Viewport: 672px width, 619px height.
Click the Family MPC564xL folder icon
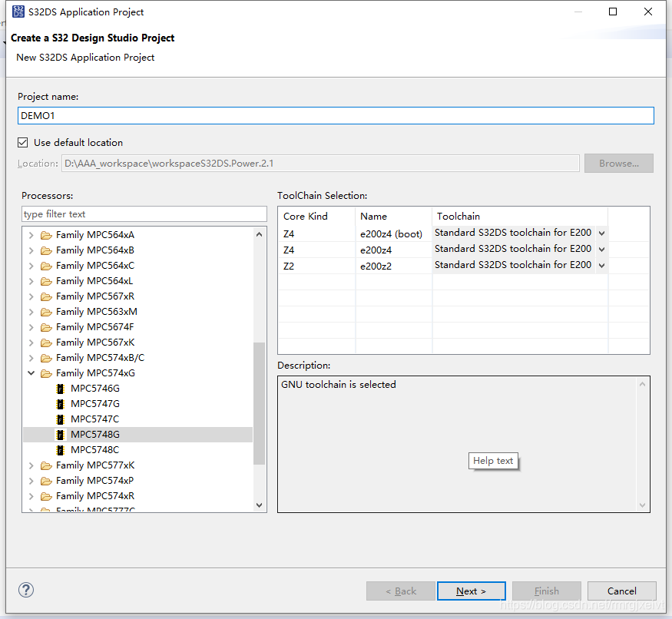pyautogui.click(x=46, y=282)
